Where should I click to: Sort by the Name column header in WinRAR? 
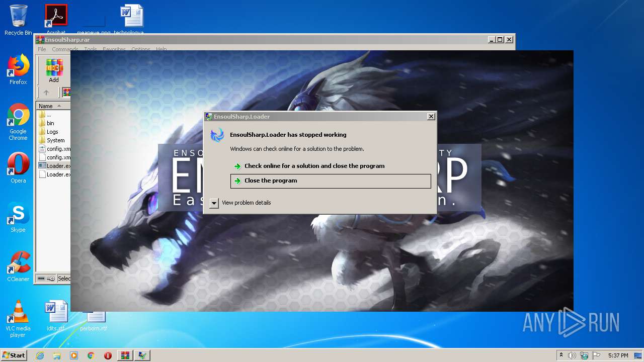(x=53, y=106)
